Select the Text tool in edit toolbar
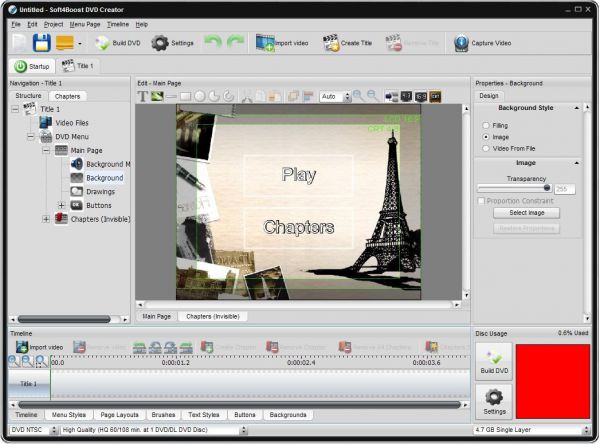The width and height of the screenshot is (600, 444). click(143, 96)
